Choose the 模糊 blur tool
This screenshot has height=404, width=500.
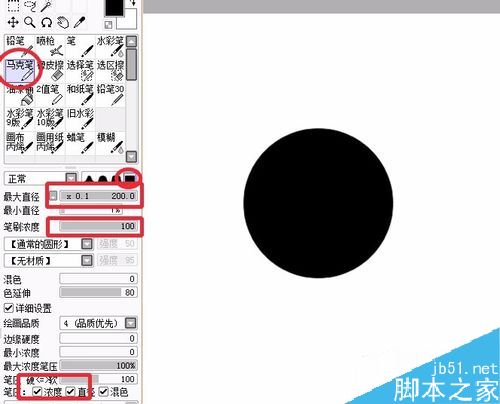(x=110, y=143)
